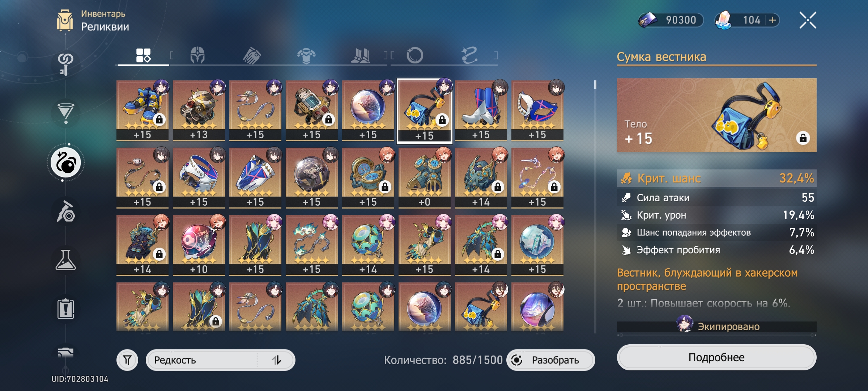Toggle lock on +14 teal helmet relic

point(498,186)
